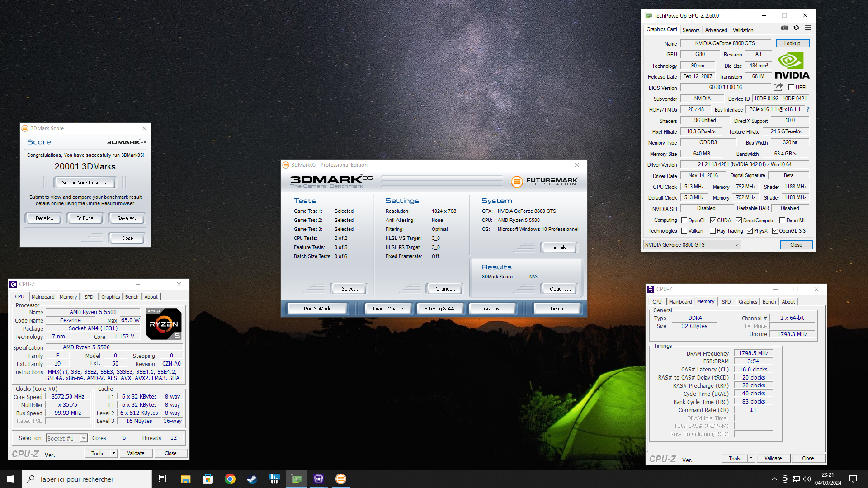Click To Excel in 3DMark Score
This screenshot has height=488, width=868.
pyautogui.click(x=85, y=218)
